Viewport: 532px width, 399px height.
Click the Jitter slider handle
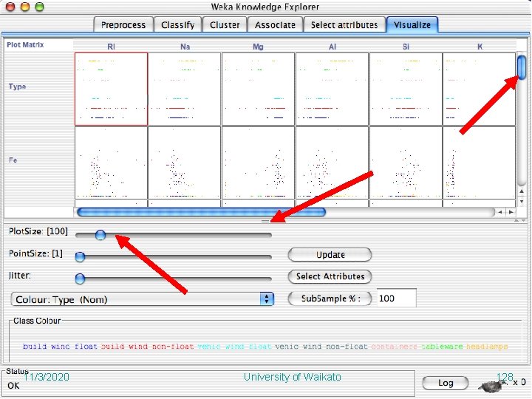(x=80, y=279)
